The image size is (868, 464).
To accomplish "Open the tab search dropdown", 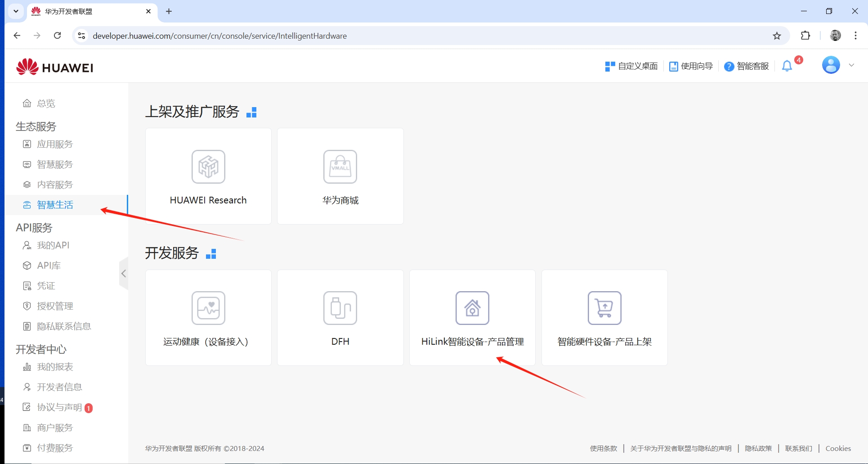I will pyautogui.click(x=16, y=11).
